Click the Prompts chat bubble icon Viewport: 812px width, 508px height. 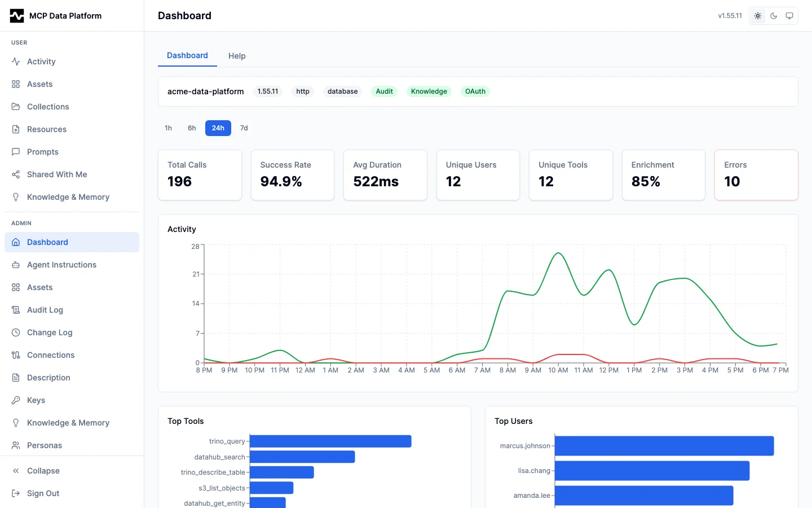[x=16, y=152]
